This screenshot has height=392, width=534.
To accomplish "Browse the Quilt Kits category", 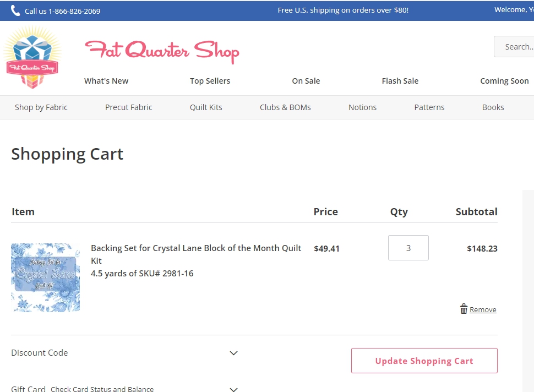I will click(x=206, y=107).
